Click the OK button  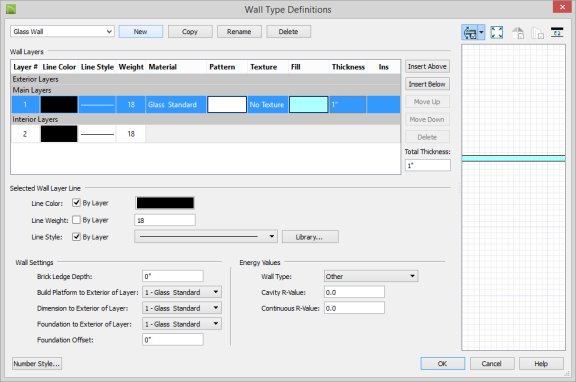click(x=442, y=364)
